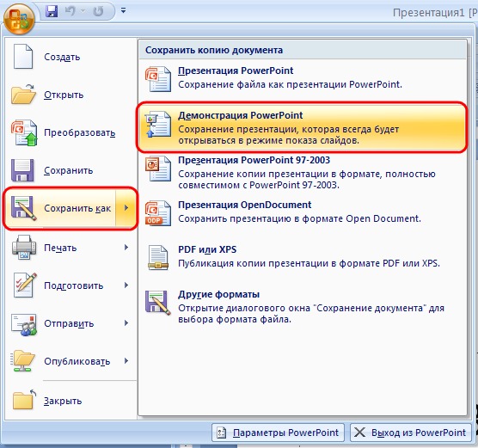
Task: Click Параметры PowerPoint button
Action: click(x=278, y=433)
